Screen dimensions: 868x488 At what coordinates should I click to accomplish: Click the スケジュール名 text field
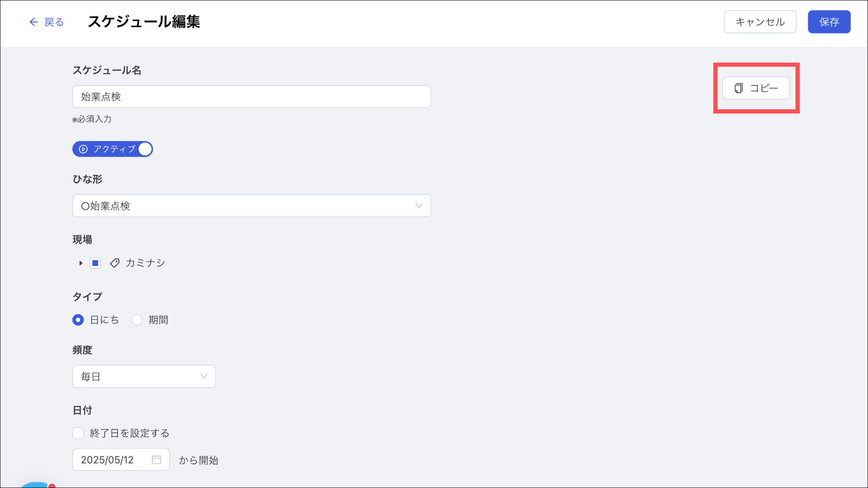(251, 97)
